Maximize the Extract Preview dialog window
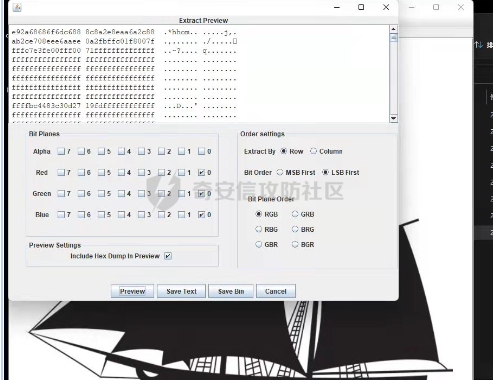This screenshot has height=380, width=493. pos(361,7)
